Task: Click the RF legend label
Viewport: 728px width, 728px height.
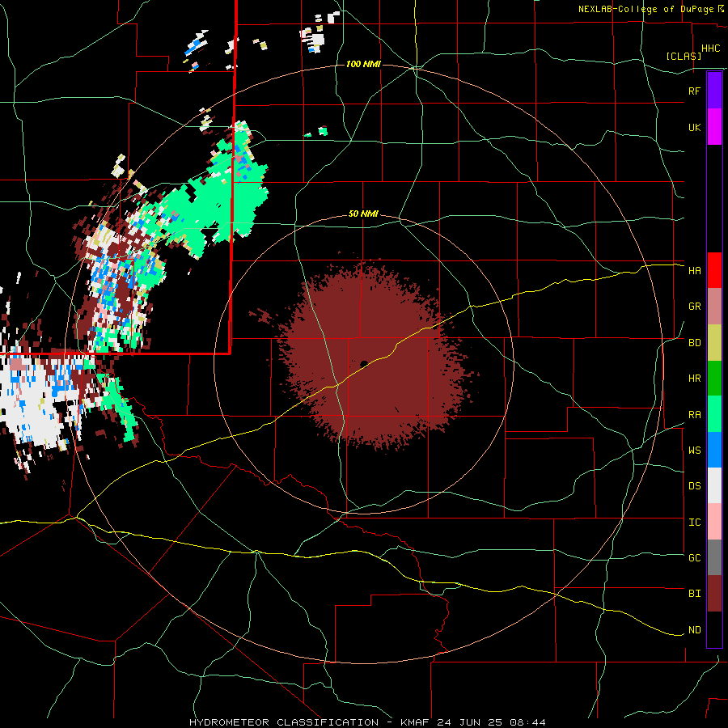Action: pos(694,91)
